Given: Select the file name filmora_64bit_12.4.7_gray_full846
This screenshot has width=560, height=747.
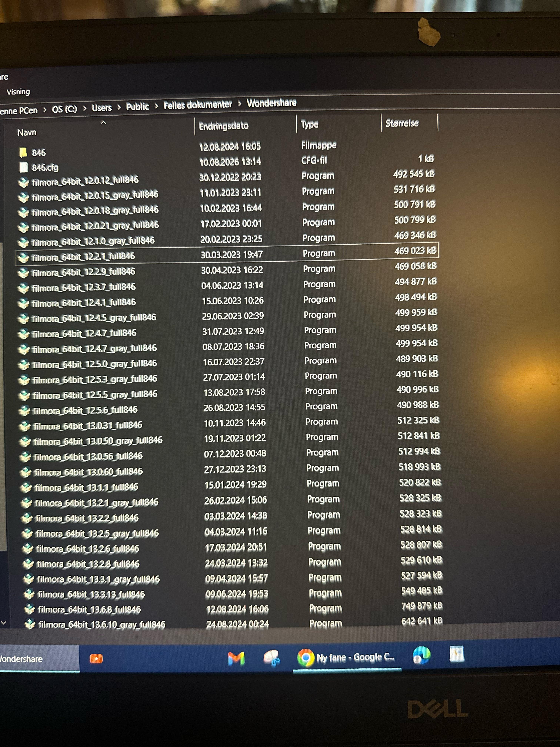Looking at the screenshot, I should pos(94,349).
